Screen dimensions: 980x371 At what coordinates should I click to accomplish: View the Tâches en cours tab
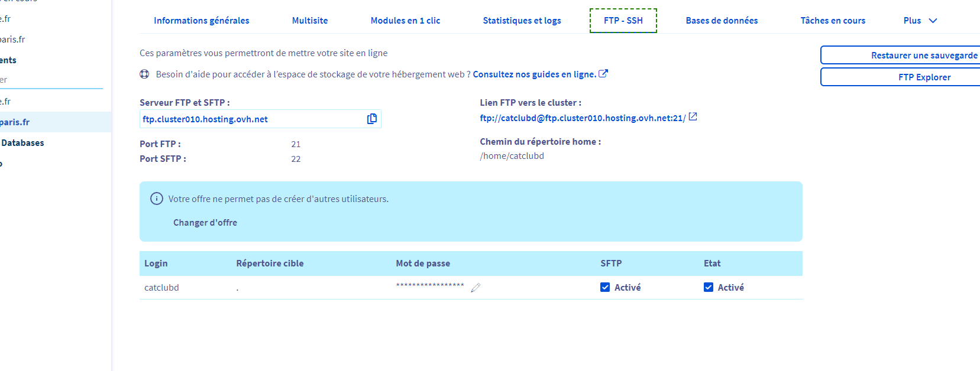click(x=832, y=21)
